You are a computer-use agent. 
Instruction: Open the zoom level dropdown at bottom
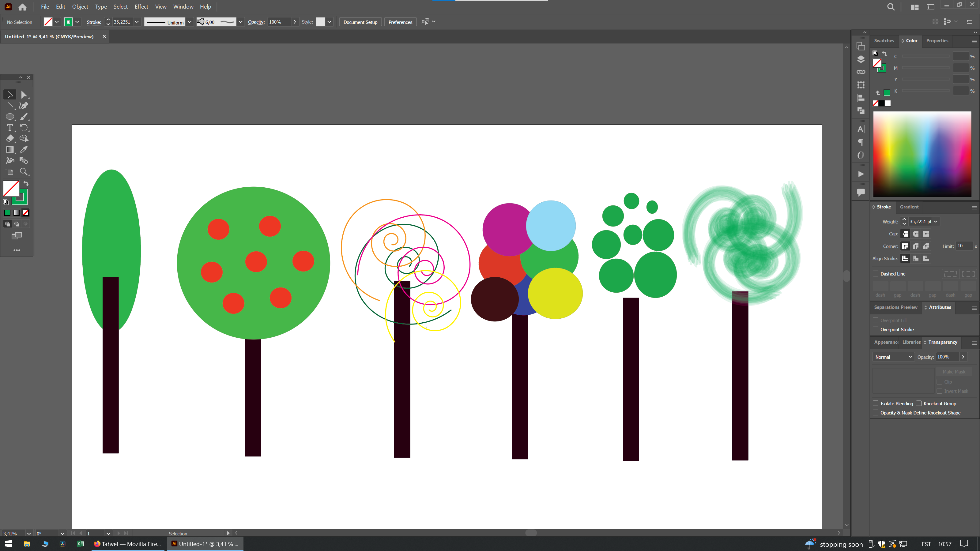click(x=29, y=534)
